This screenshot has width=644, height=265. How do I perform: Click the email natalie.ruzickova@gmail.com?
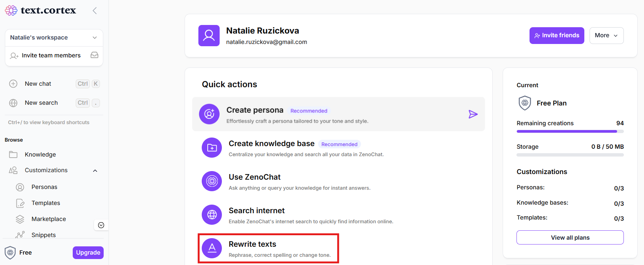click(x=267, y=42)
